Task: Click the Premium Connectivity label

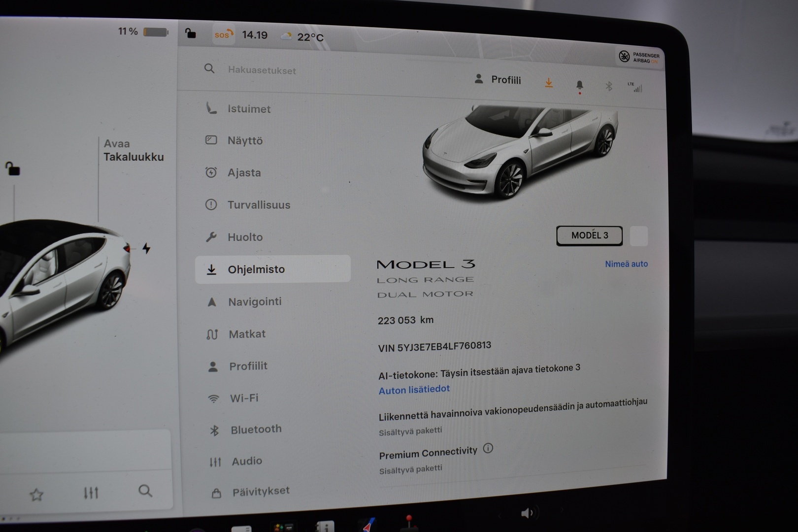Action: click(x=428, y=453)
